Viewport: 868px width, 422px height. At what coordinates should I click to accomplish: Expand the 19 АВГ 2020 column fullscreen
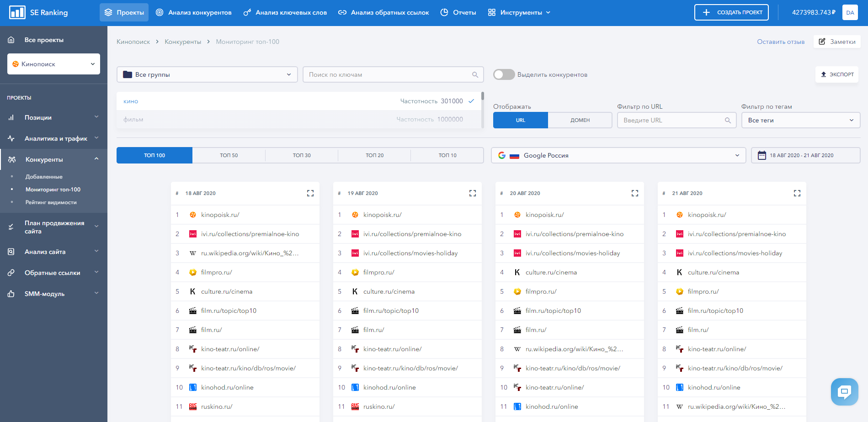click(473, 193)
